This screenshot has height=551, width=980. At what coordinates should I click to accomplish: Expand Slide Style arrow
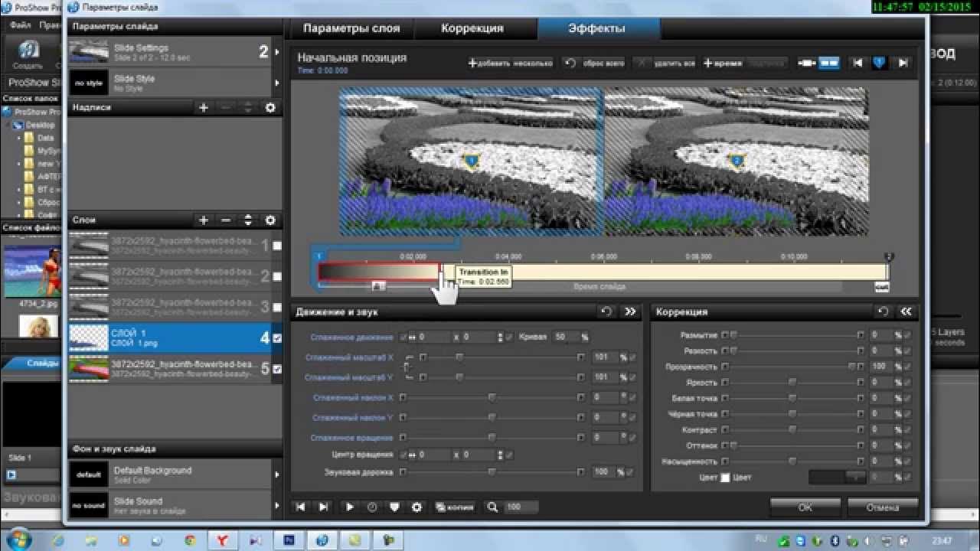coord(276,82)
